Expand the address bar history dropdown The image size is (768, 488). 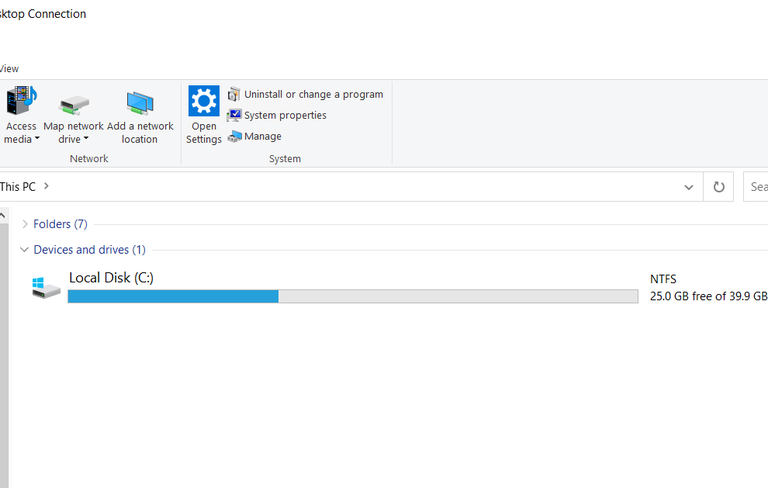click(x=689, y=187)
